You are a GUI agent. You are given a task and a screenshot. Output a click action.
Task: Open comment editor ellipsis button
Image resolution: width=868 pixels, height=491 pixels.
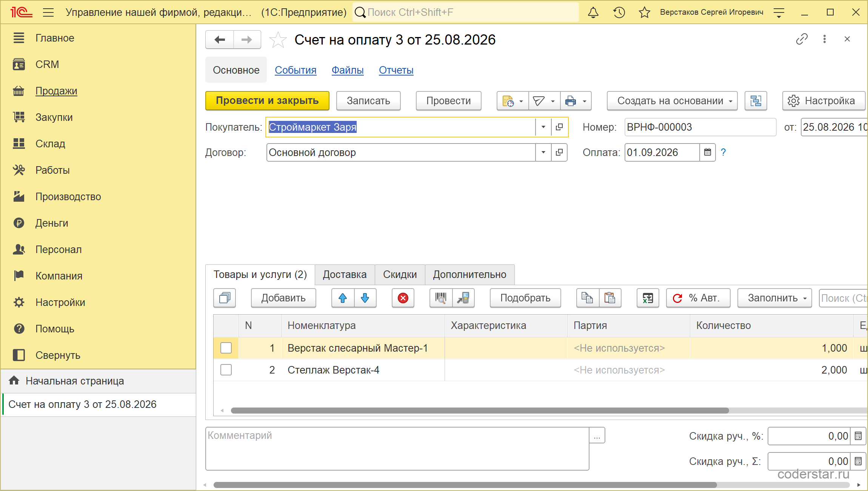point(597,435)
